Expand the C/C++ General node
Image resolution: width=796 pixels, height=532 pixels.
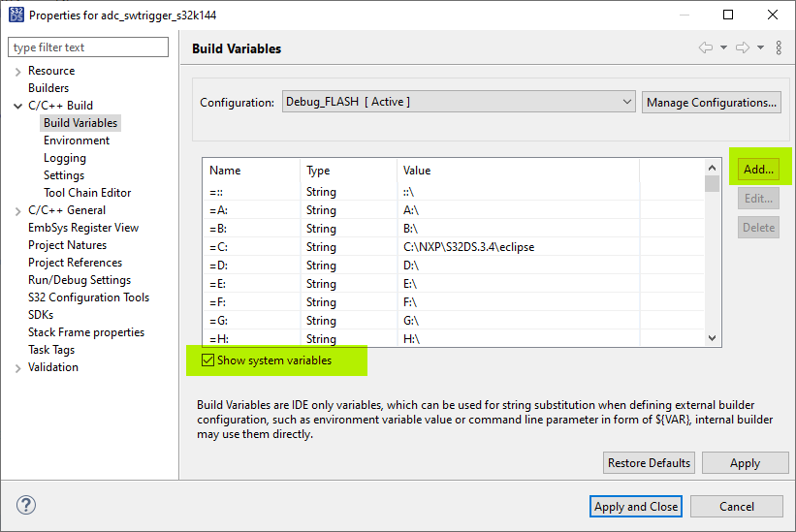[17, 210]
